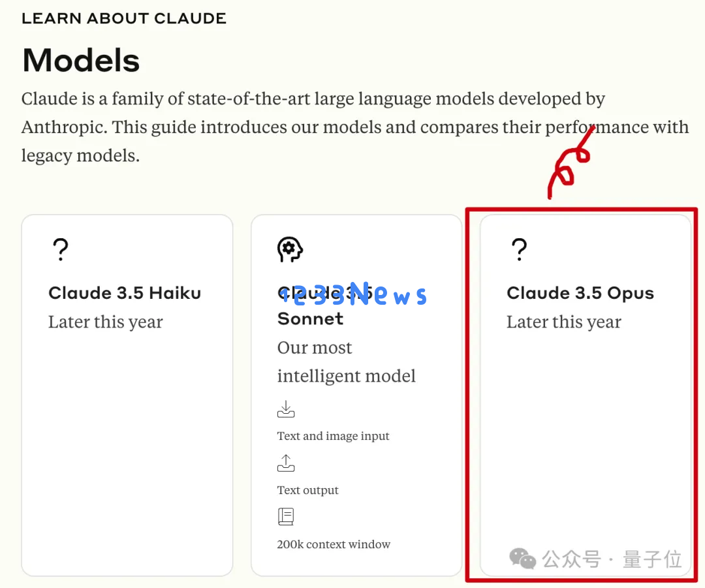This screenshot has height=588, width=705.
Task: Click the 'Text output' label
Action: (307, 490)
